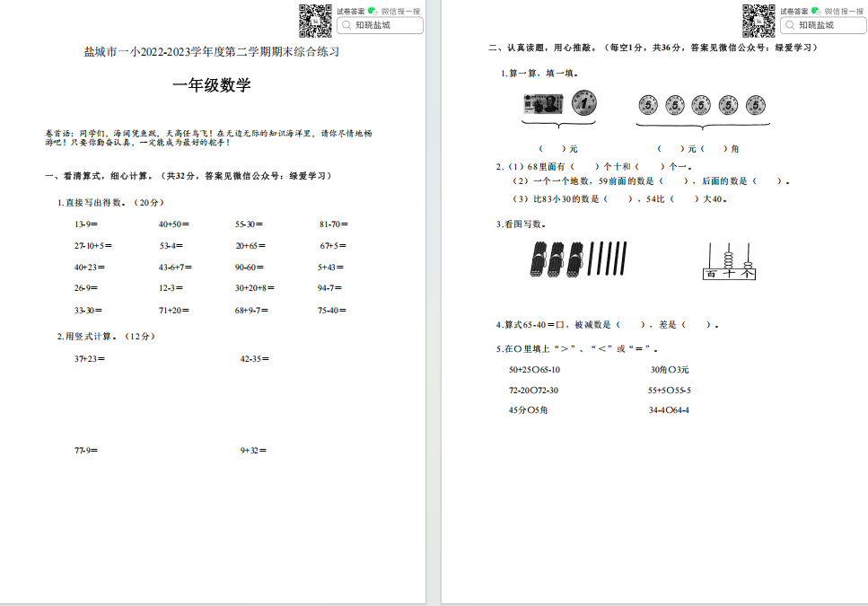The height and width of the screenshot is (606, 868).
Task: Click the line (3) 比83小30的数是
Action: point(618,198)
